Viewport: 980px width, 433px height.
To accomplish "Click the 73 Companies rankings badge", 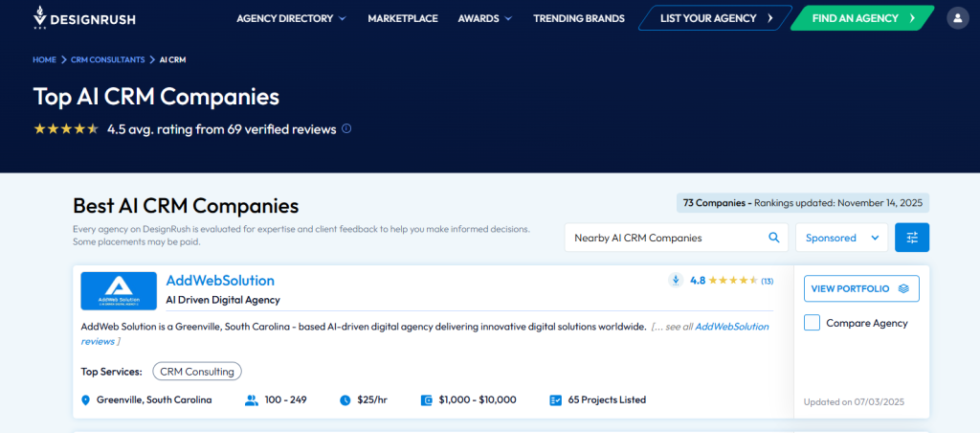I will pyautogui.click(x=803, y=203).
